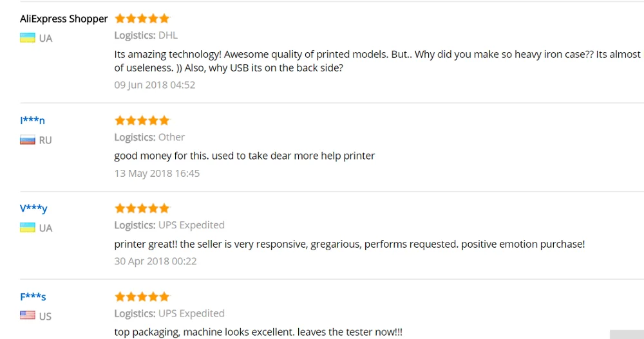Click the 'top packaging' review text
The image size is (644, 339).
click(x=258, y=332)
